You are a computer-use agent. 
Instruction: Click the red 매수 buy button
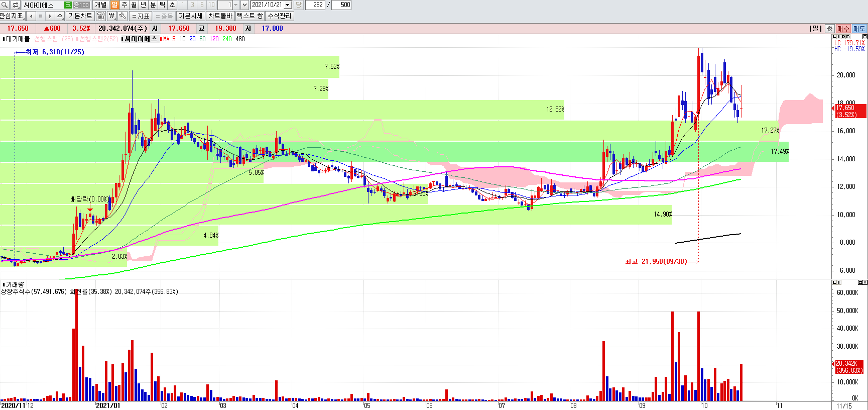click(843, 29)
